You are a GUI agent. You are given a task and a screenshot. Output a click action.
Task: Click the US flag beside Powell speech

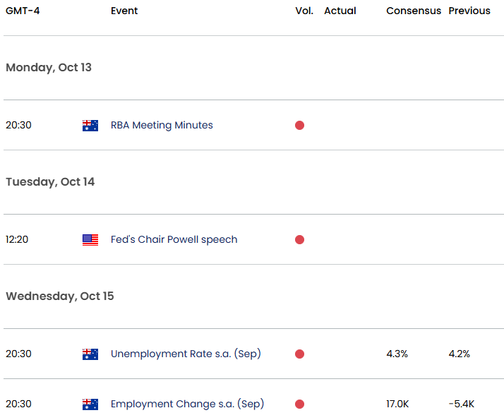(x=90, y=240)
